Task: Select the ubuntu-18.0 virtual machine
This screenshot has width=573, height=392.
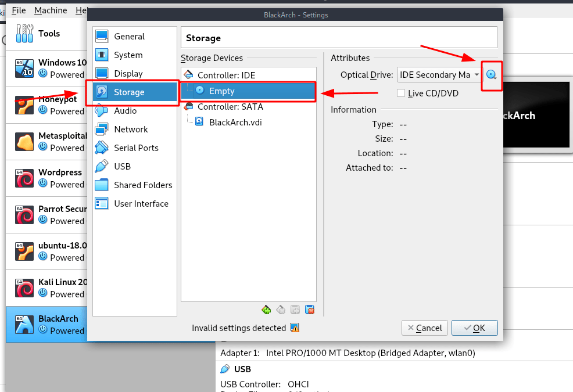Action: click(46, 251)
